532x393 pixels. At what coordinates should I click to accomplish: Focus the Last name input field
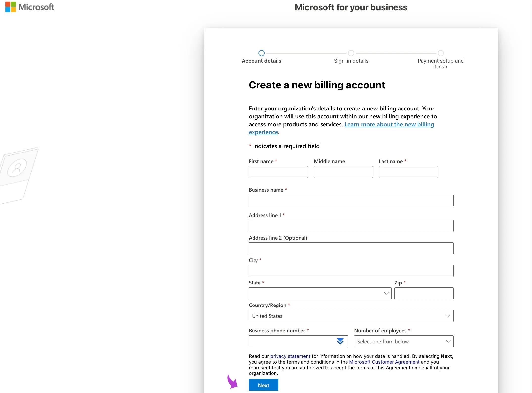point(408,172)
